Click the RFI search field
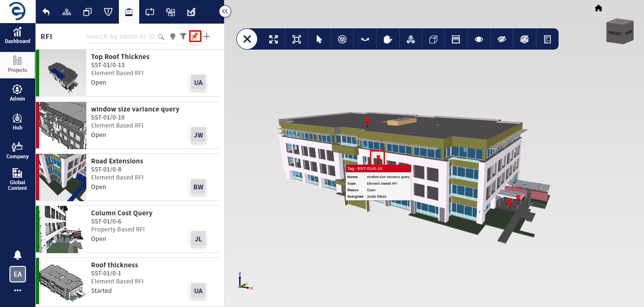The width and height of the screenshot is (644, 307). [121, 36]
